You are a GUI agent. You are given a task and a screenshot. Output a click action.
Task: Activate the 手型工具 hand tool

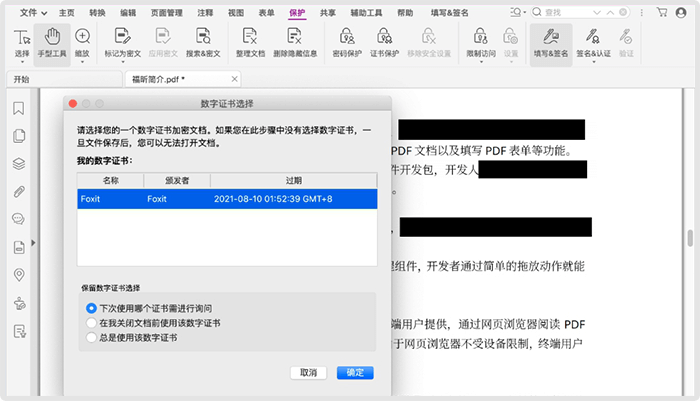coord(52,43)
